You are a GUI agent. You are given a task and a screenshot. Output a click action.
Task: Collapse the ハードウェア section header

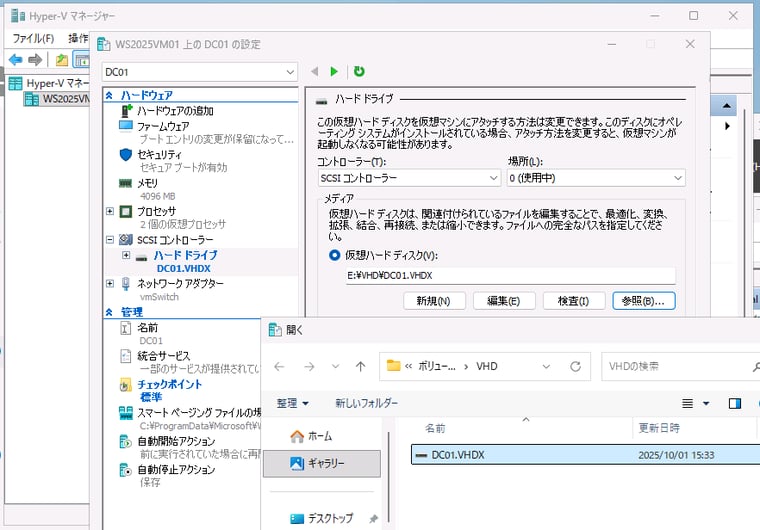coord(110,96)
